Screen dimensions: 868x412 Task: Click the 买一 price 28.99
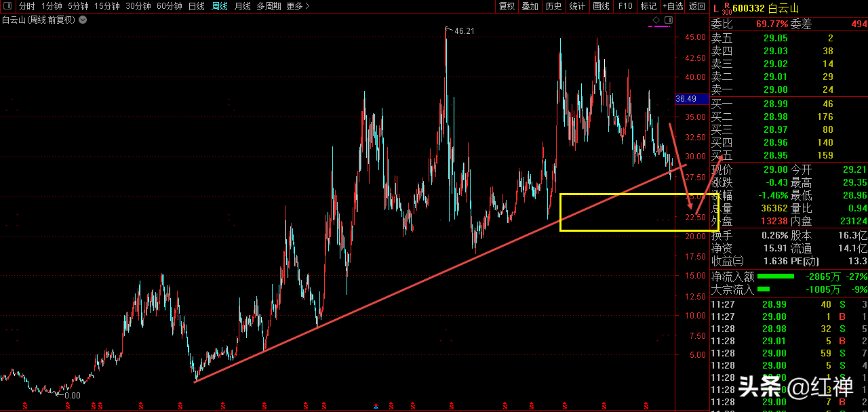click(x=776, y=104)
